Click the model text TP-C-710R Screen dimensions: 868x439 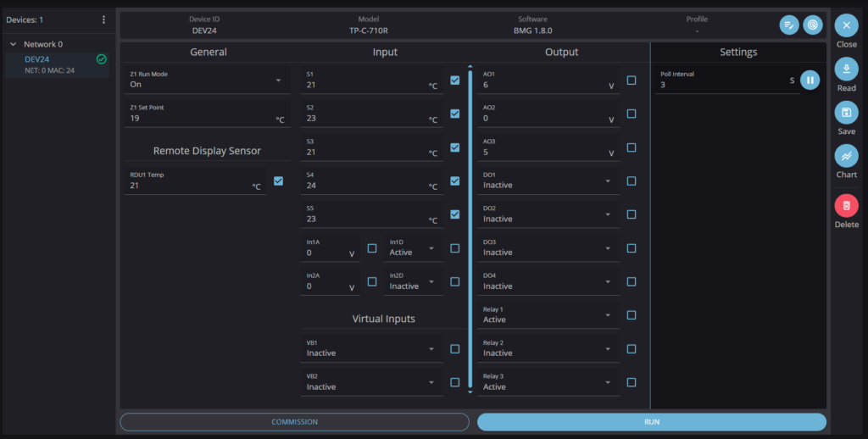368,31
